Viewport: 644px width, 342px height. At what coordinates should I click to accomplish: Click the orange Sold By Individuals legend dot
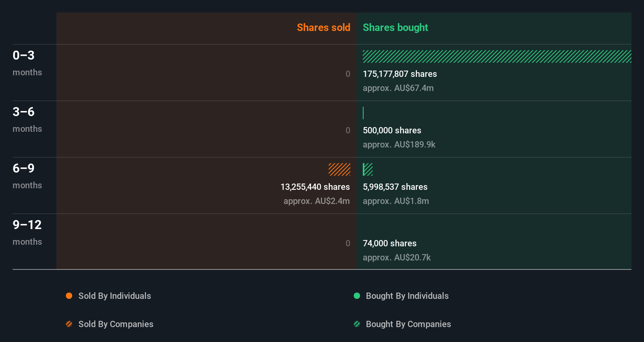point(69,296)
